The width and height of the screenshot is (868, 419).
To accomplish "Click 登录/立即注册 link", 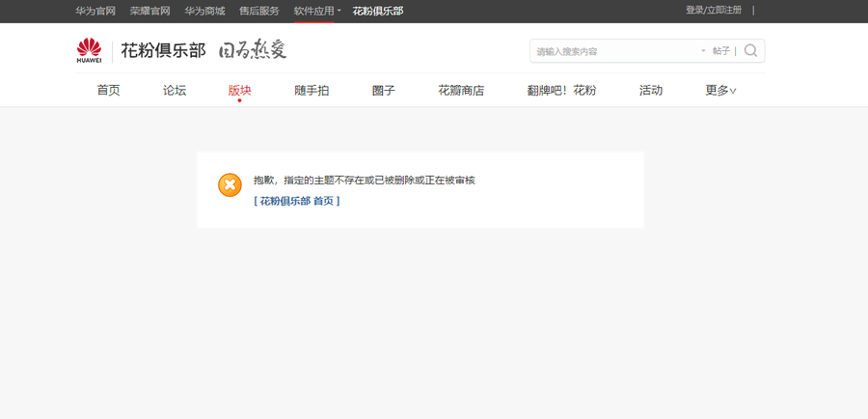I will click(714, 10).
